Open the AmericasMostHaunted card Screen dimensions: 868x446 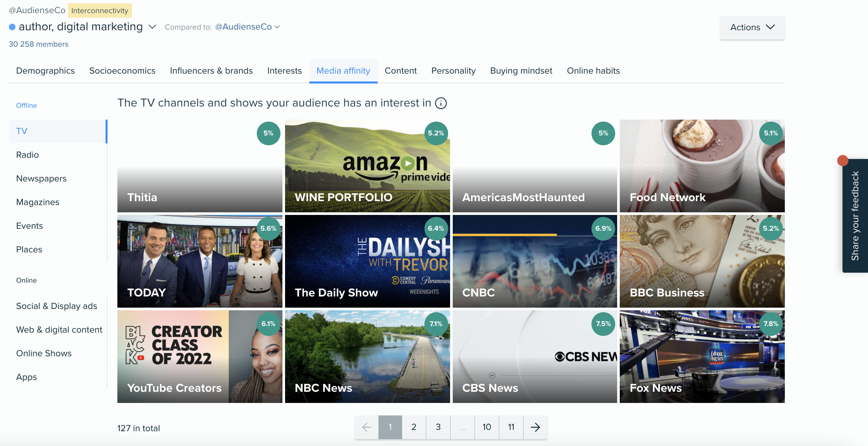[x=535, y=166]
